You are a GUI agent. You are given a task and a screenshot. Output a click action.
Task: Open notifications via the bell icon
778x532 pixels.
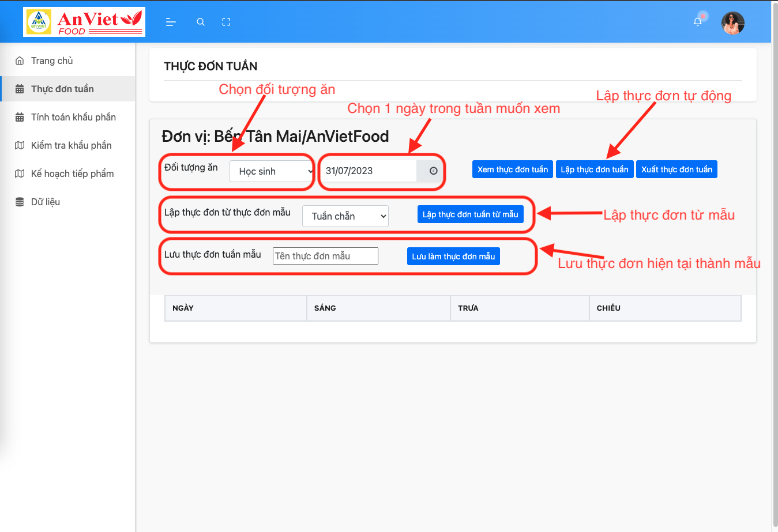(698, 21)
